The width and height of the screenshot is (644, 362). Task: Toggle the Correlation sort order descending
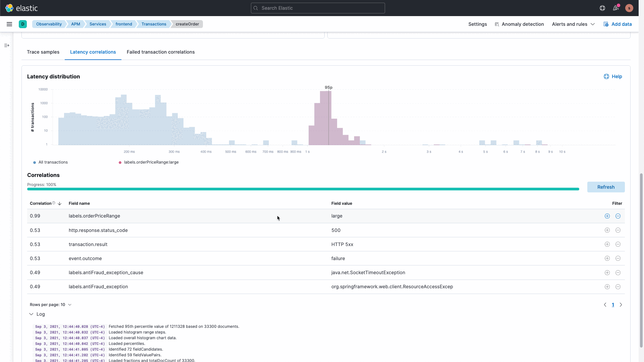[59, 203]
